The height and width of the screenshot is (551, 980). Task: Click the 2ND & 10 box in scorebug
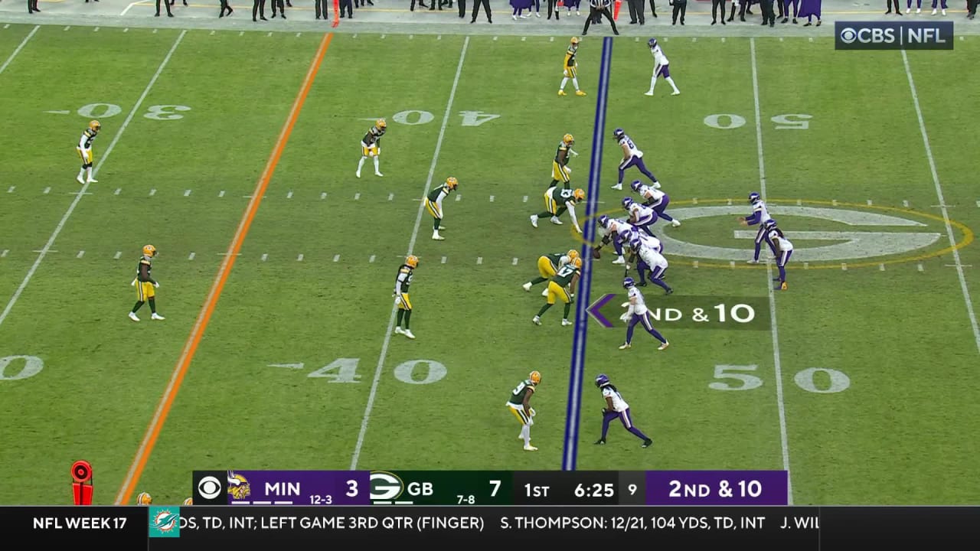pyautogui.click(x=715, y=488)
